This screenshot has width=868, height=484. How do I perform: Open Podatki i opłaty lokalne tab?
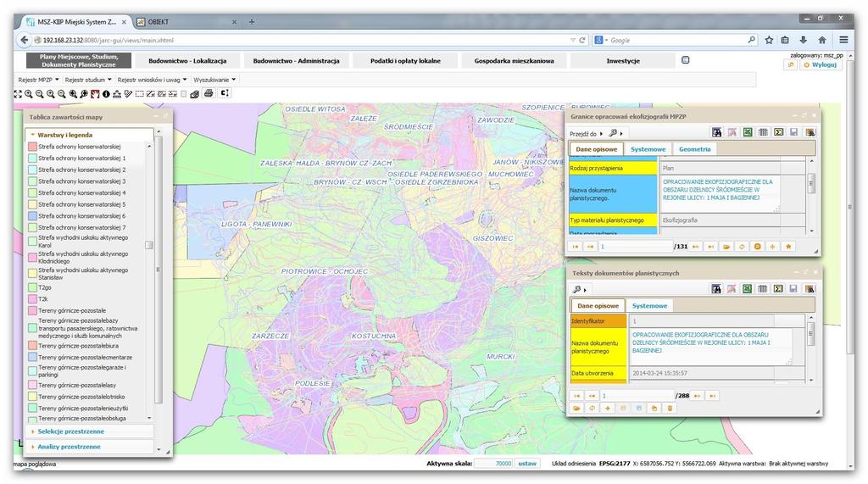(405, 60)
